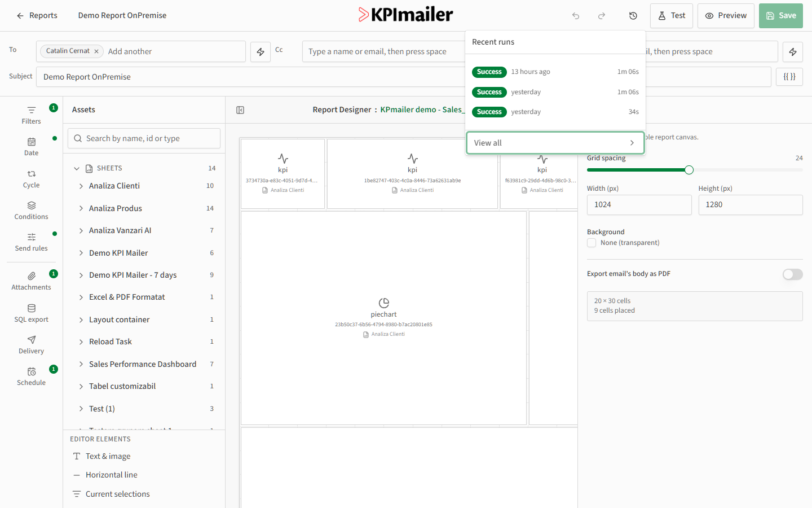Click KPmailer demo - Sales app link
Screen dimensions: 812x508
(x=422, y=110)
